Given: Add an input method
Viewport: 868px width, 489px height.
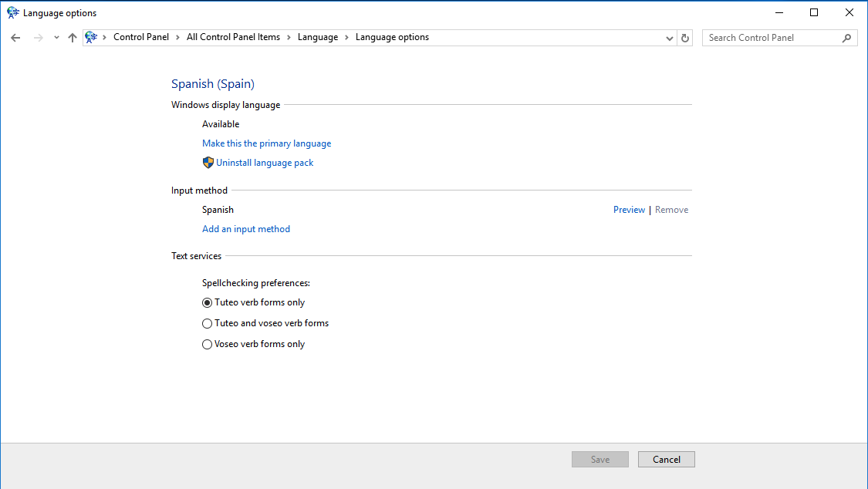Looking at the screenshot, I should point(246,229).
